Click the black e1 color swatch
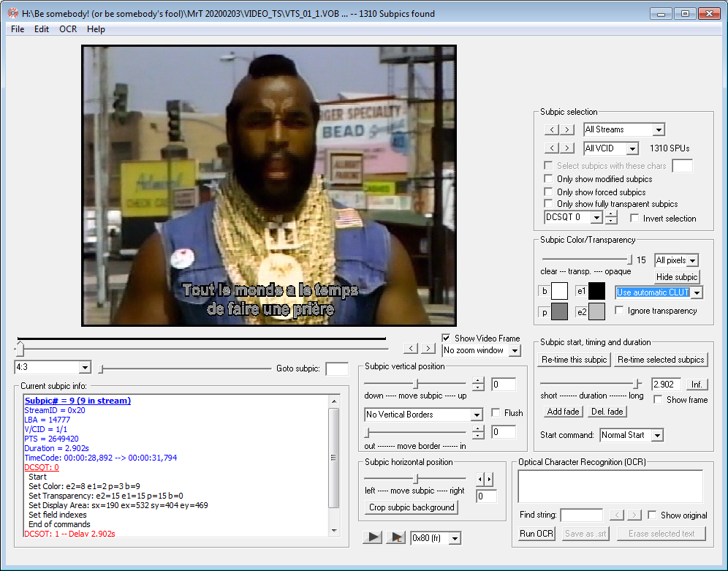This screenshot has height=571, width=728. (x=596, y=291)
